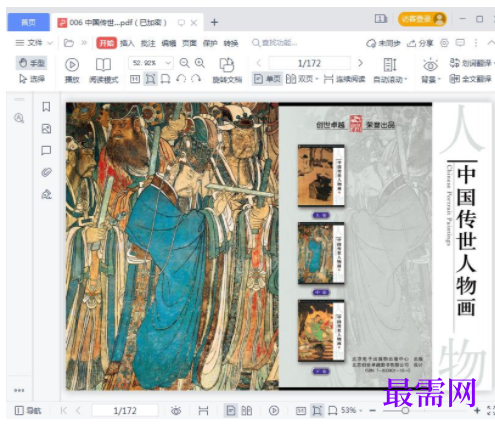Toggle eye protection mode in status bar
Viewport: 495px width, 424px height.
click(176, 411)
